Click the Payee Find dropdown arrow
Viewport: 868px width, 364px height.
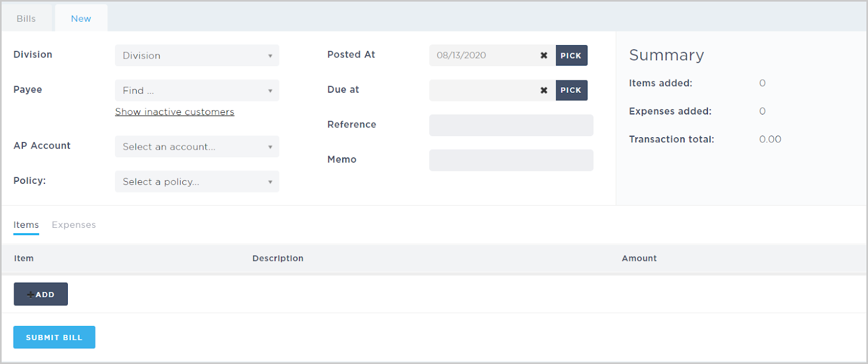(270, 91)
